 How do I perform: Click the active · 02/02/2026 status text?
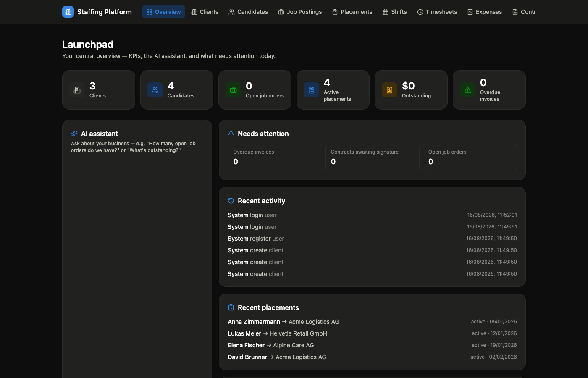(494, 357)
